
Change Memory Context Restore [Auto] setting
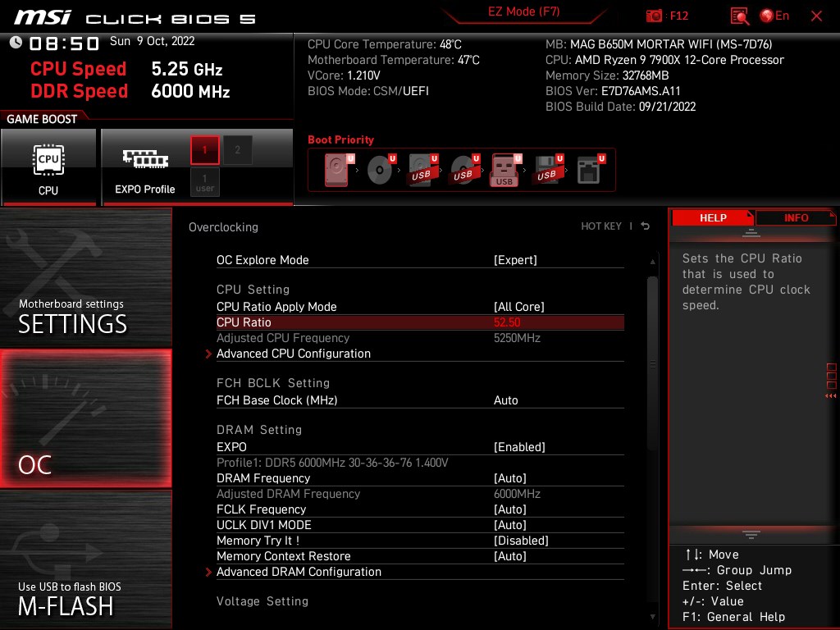coord(420,556)
